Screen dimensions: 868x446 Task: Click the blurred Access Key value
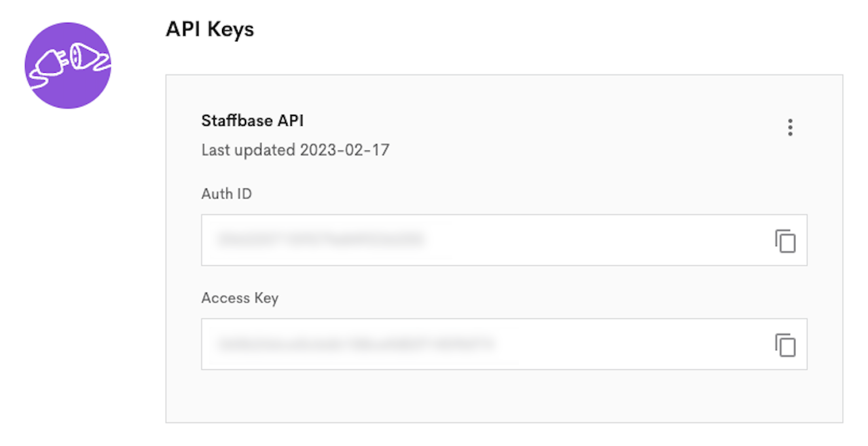coord(355,344)
